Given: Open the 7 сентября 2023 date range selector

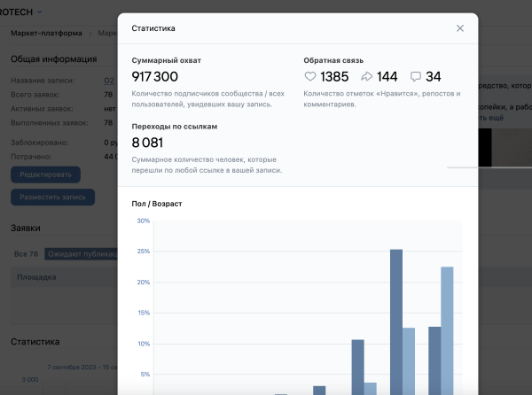Looking at the screenshot, I should [x=80, y=365].
